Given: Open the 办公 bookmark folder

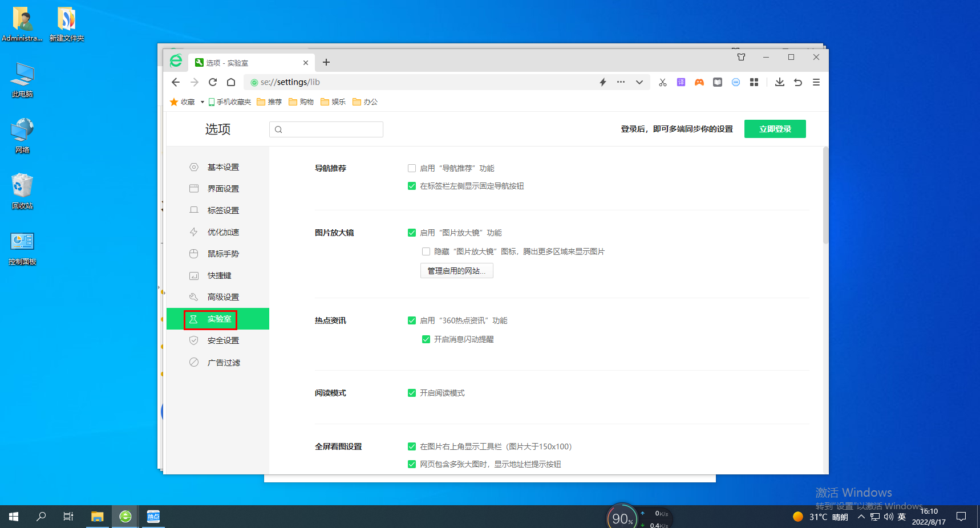Looking at the screenshot, I should (x=365, y=102).
